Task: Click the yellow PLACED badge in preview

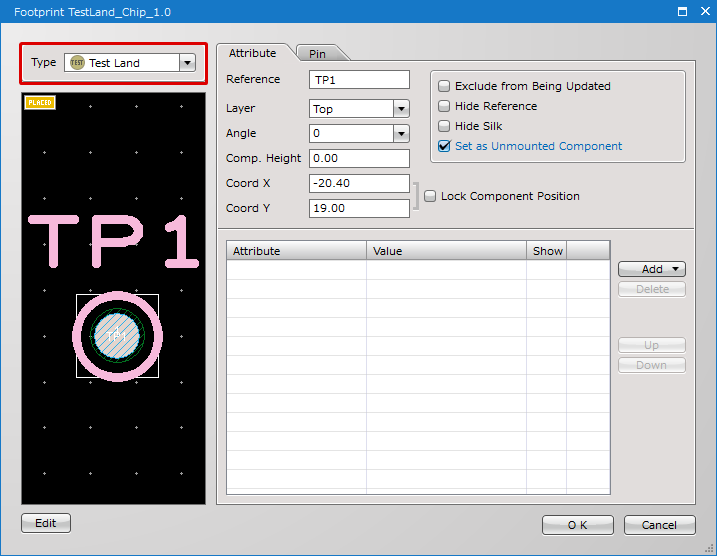Action: [x=40, y=102]
